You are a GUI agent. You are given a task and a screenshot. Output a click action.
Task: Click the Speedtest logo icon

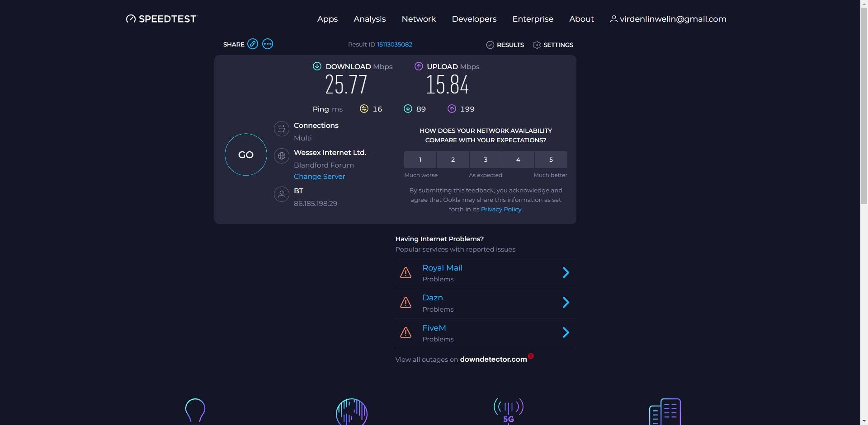point(131,19)
